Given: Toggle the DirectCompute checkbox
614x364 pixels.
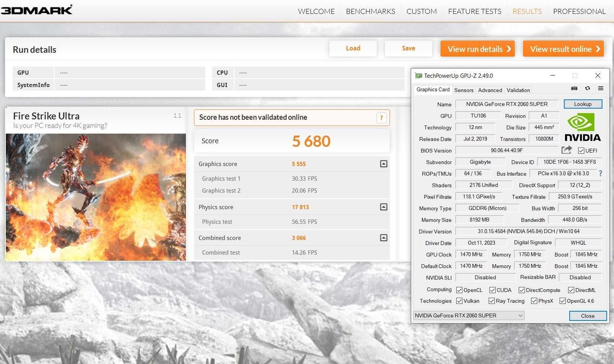Looking at the screenshot, I should [x=522, y=290].
